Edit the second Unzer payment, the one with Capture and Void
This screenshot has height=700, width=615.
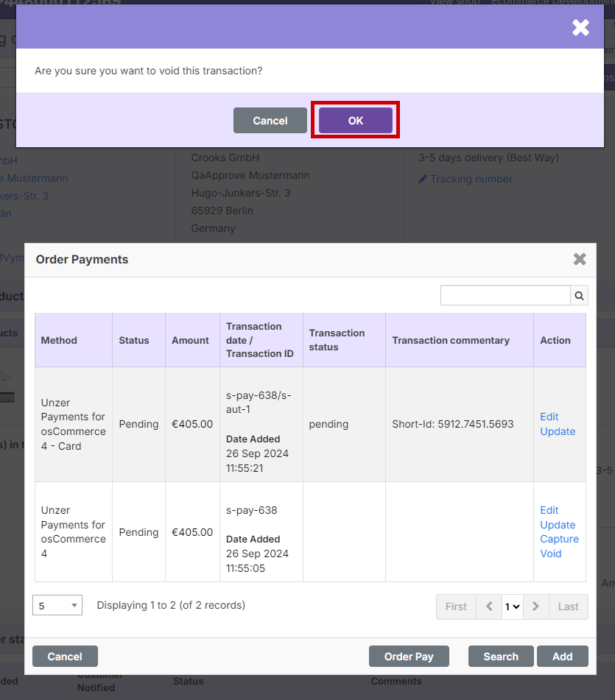point(549,510)
